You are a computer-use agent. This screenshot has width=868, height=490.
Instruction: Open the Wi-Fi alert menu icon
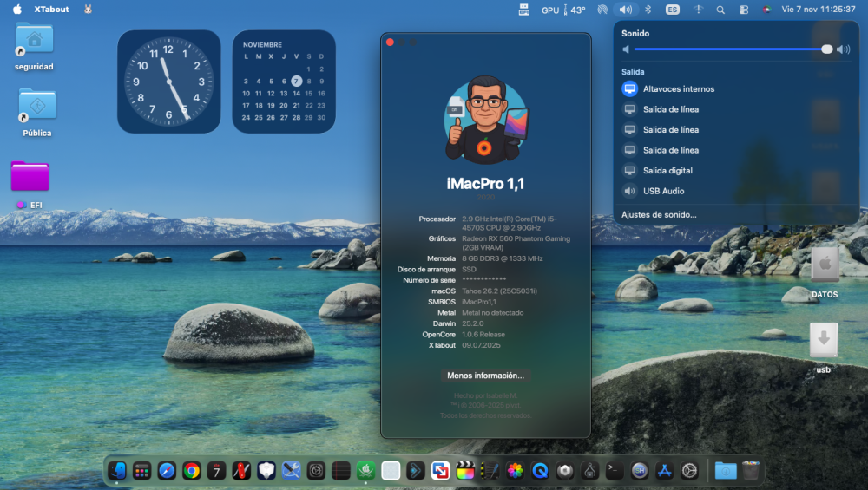698,10
